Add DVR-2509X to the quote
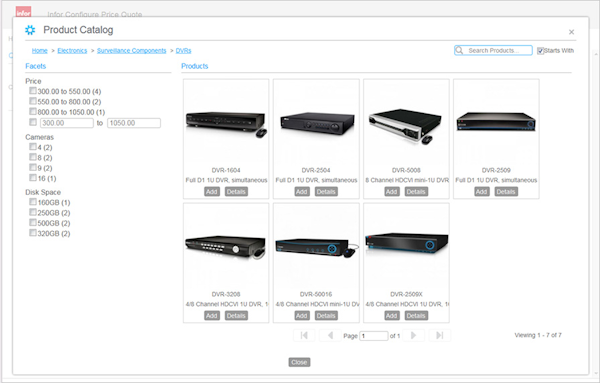The image size is (600, 383). click(392, 316)
